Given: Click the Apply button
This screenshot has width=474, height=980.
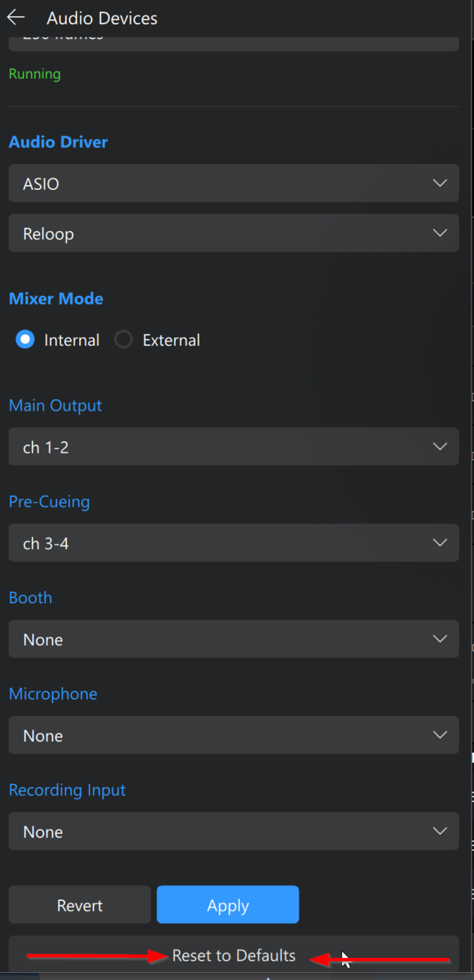Looking at the screenshot, I should [228, 905].
